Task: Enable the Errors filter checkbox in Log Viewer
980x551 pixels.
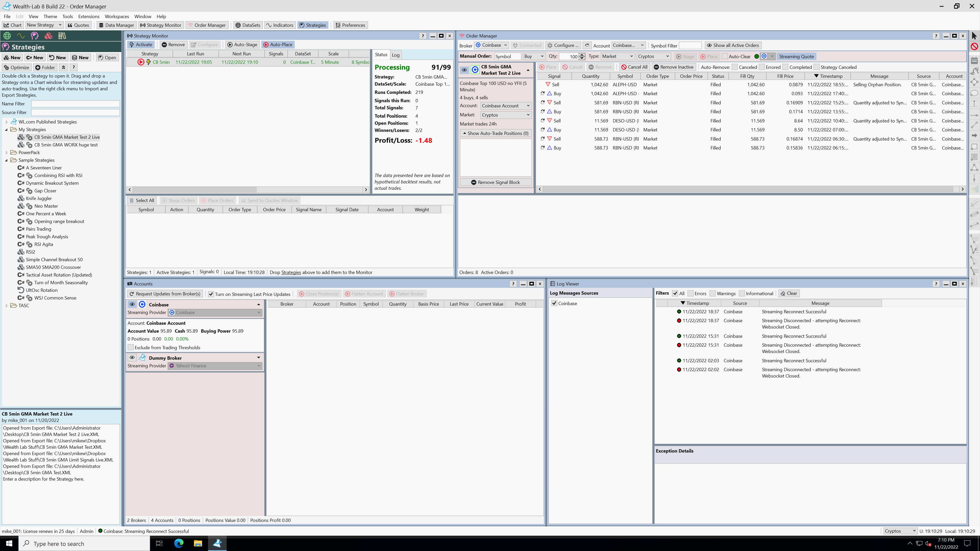Action: click(x=691, y=293)
